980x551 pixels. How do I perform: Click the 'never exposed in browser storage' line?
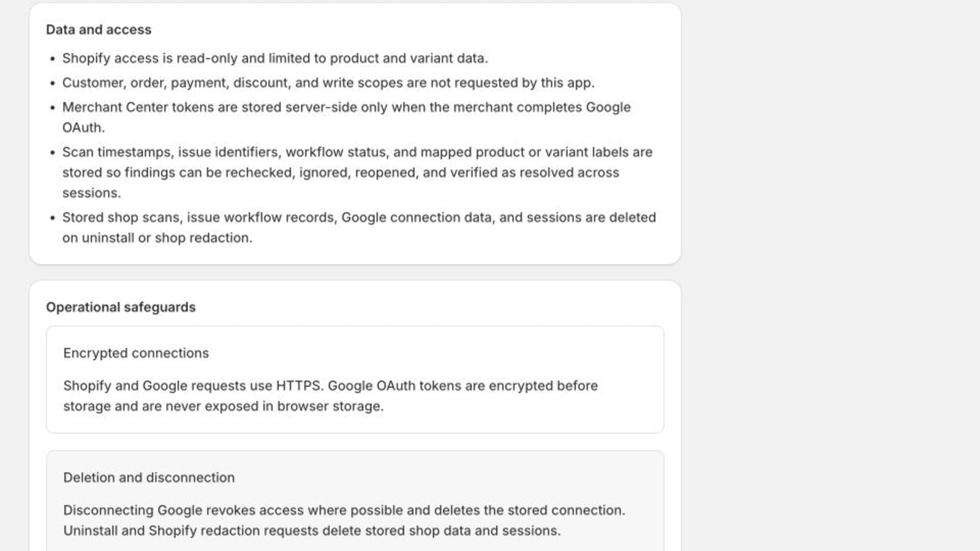[x=224, y=406]
